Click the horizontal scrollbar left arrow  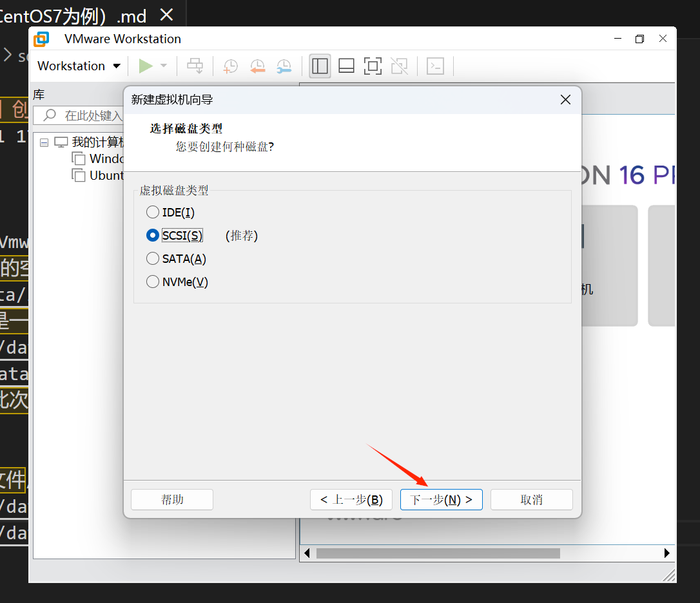pyautogui.click(x=307, y=553)
